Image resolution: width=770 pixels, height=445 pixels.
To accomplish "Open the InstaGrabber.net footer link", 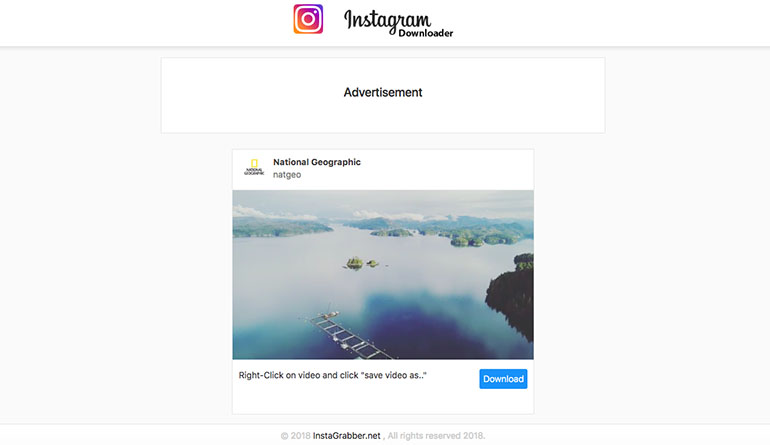I will [347, 436].
